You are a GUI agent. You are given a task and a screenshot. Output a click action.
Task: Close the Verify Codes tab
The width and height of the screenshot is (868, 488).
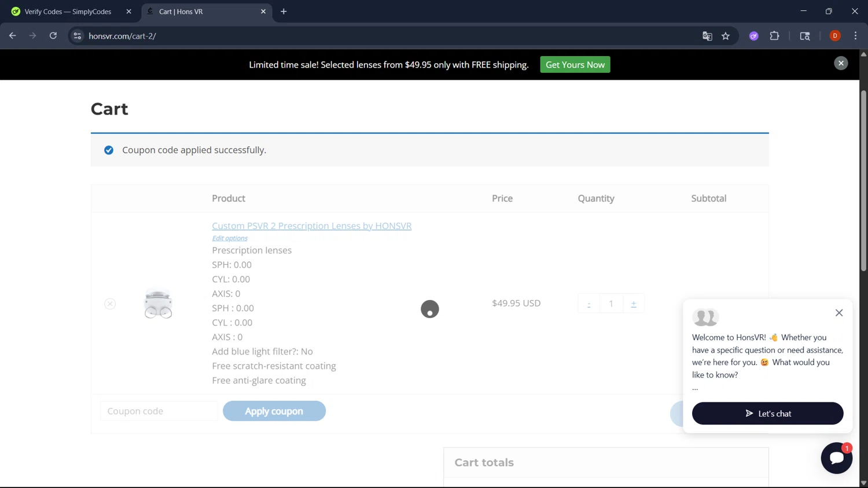click(x=129, y=12)
